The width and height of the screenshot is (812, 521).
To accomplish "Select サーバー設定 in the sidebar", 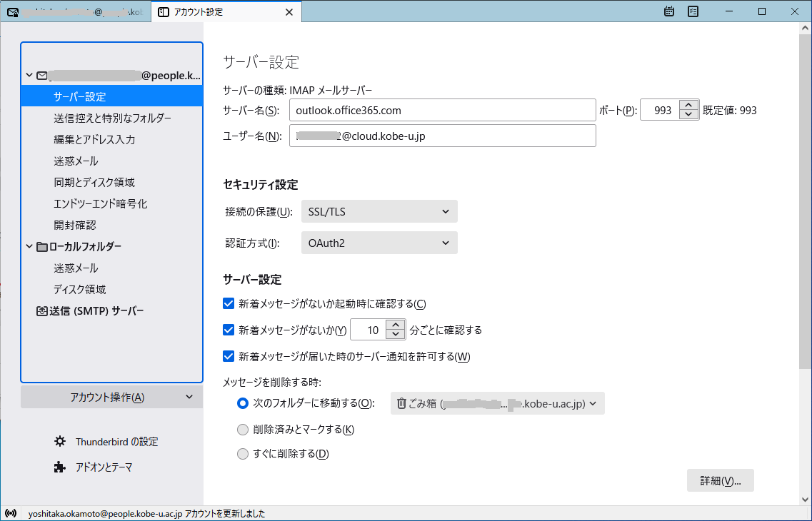I will tap(112, 96).
